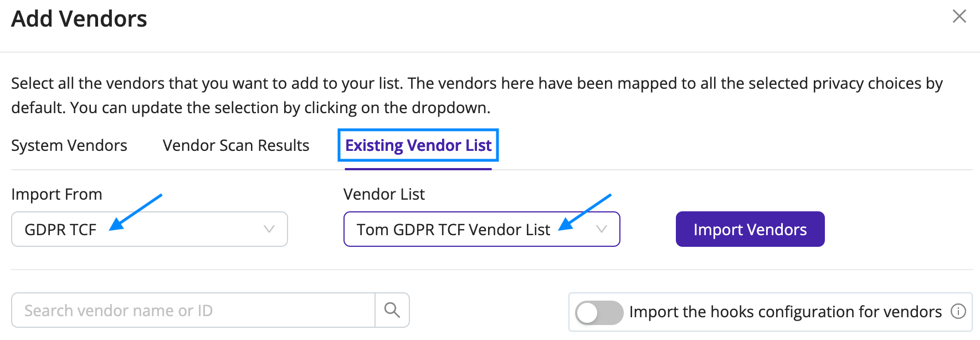Close the Add Vendors dialog

[959, 17]
